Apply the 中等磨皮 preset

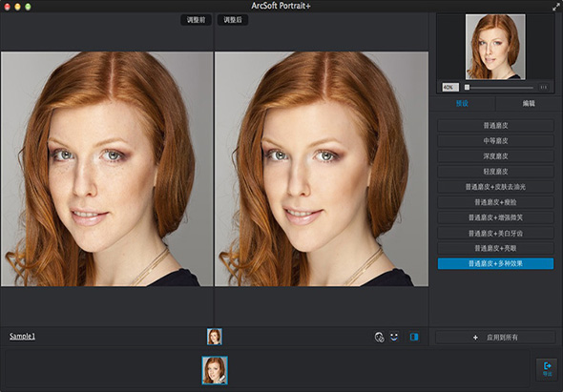[495, 141]
